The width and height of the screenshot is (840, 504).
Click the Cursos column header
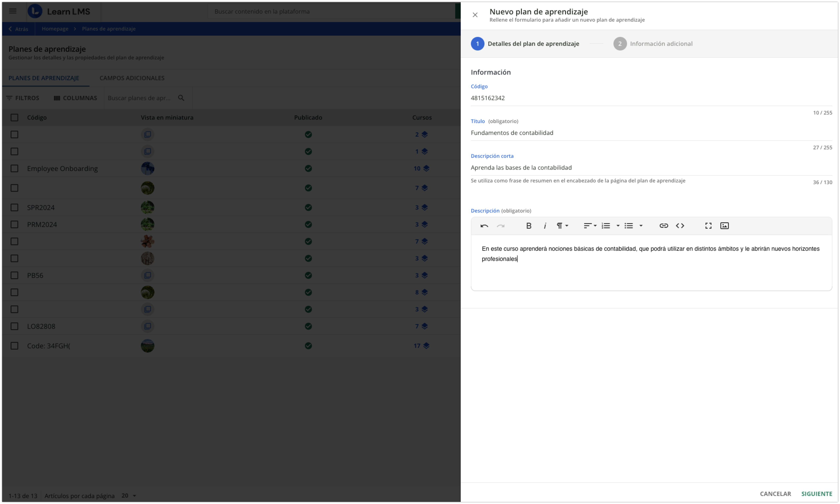(x=422, y=118)
